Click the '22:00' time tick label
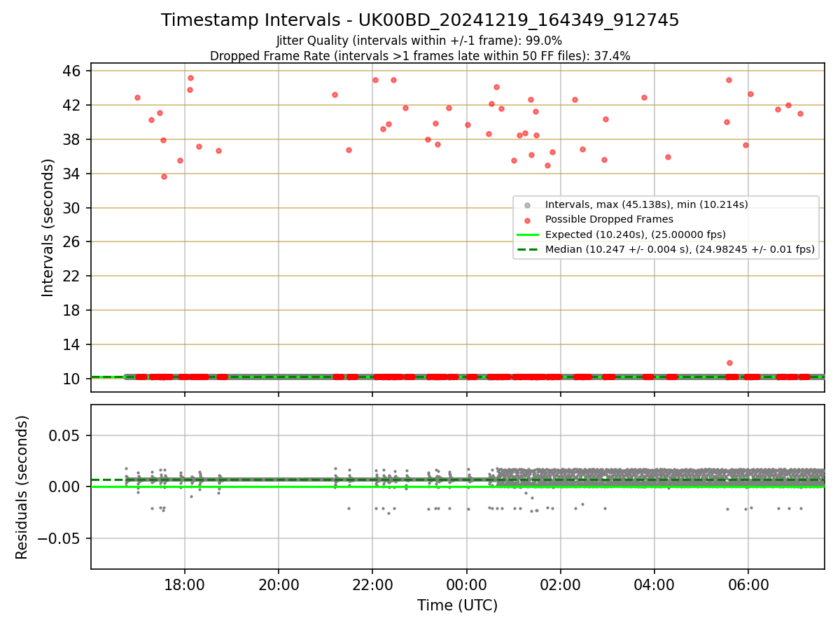840x630 pixels. (372, 584)
